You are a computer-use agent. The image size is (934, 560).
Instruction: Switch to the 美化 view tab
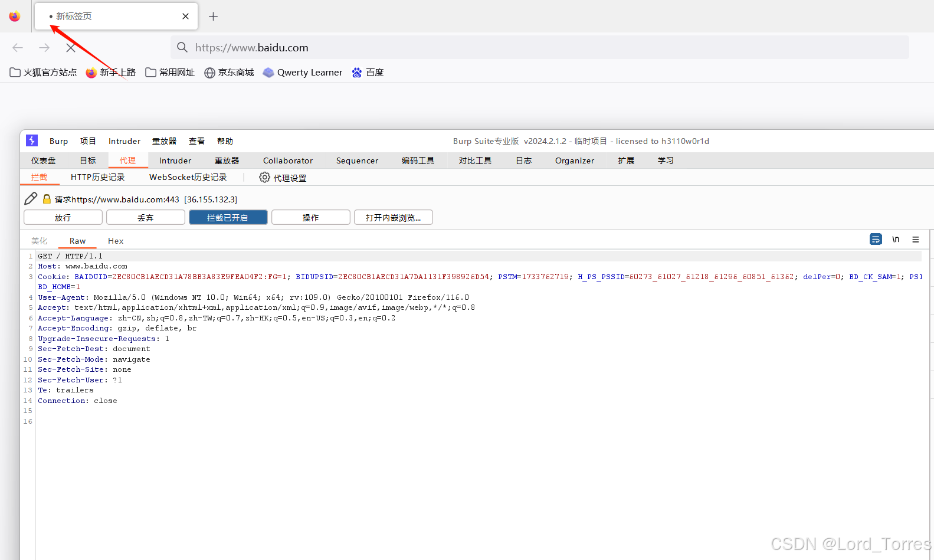point(40,241)
